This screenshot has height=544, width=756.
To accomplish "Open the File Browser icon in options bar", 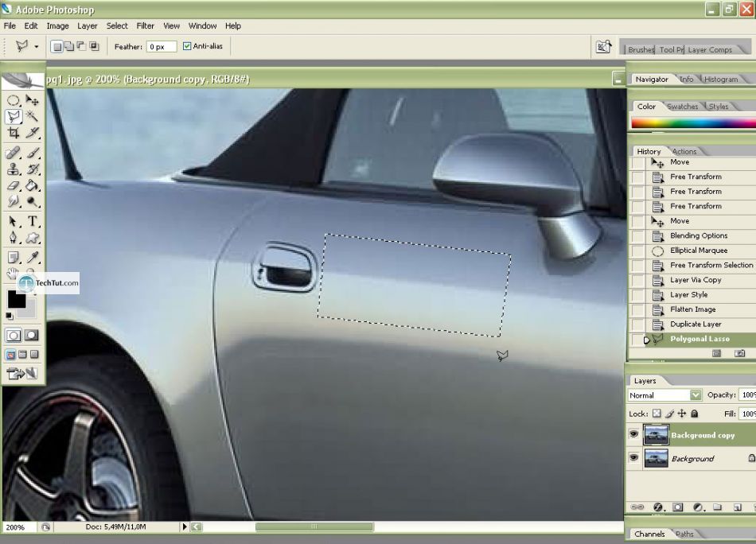I will [604, 47].
